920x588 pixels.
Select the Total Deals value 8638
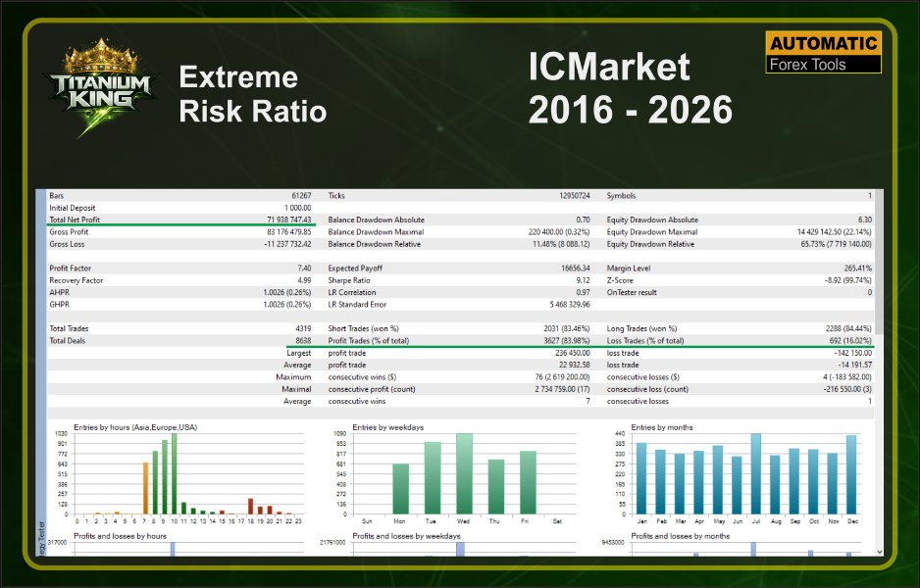coord(303,341)
